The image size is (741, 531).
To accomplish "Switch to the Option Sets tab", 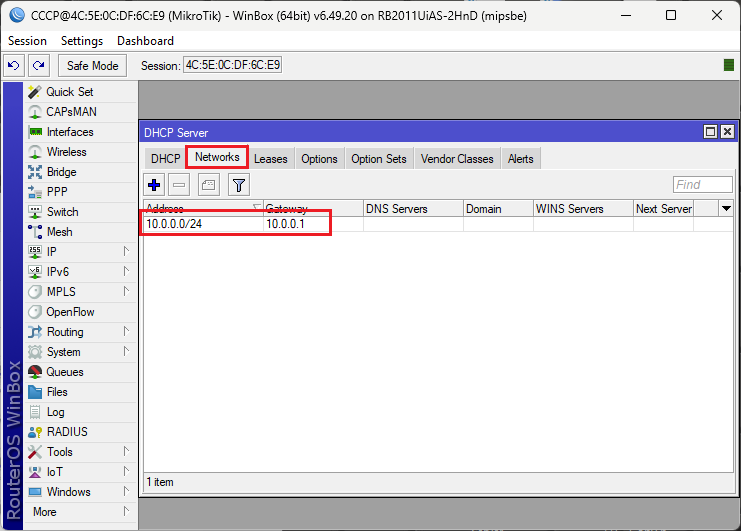I will (379, 159).
